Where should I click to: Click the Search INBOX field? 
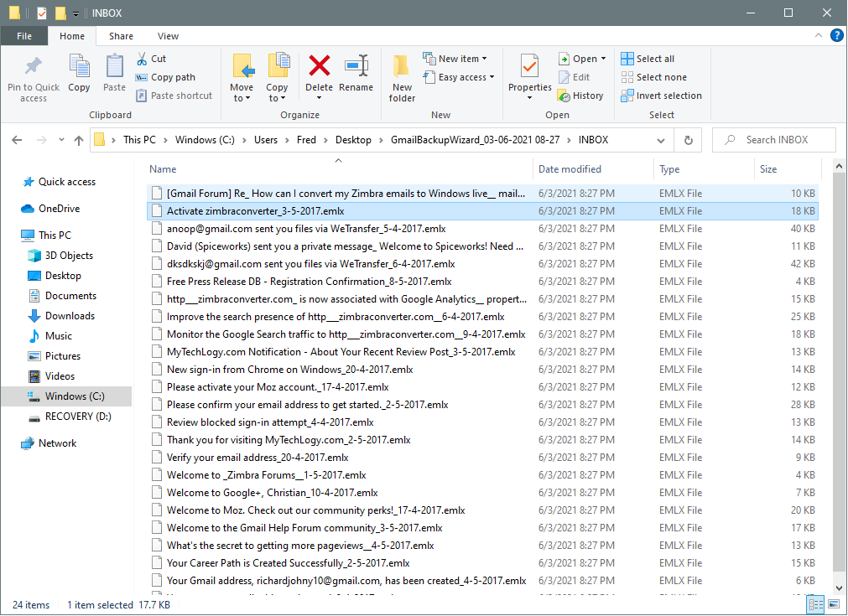coord(774,140)
